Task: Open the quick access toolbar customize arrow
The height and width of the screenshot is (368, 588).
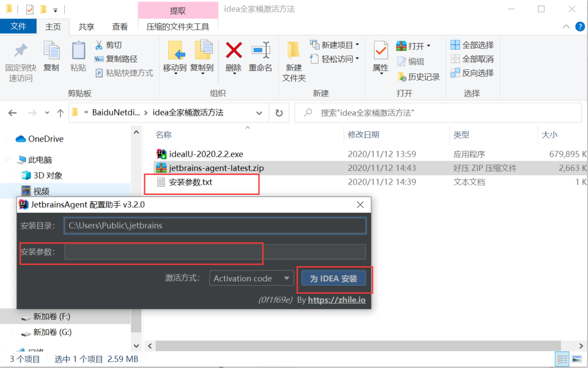Action: [x=55, y=10]
